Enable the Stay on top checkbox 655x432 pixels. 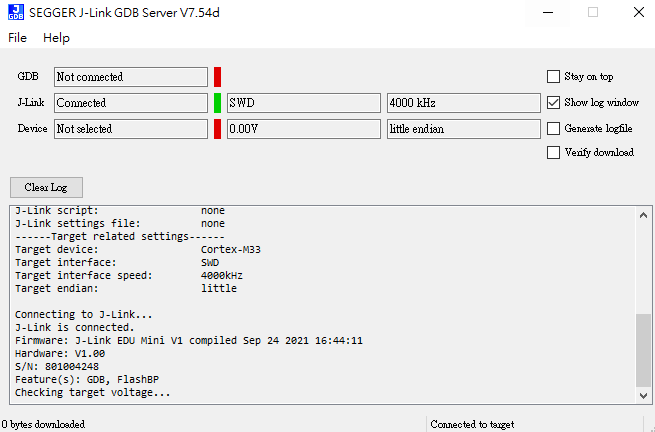pyautogui.click(x=553, y=76)
